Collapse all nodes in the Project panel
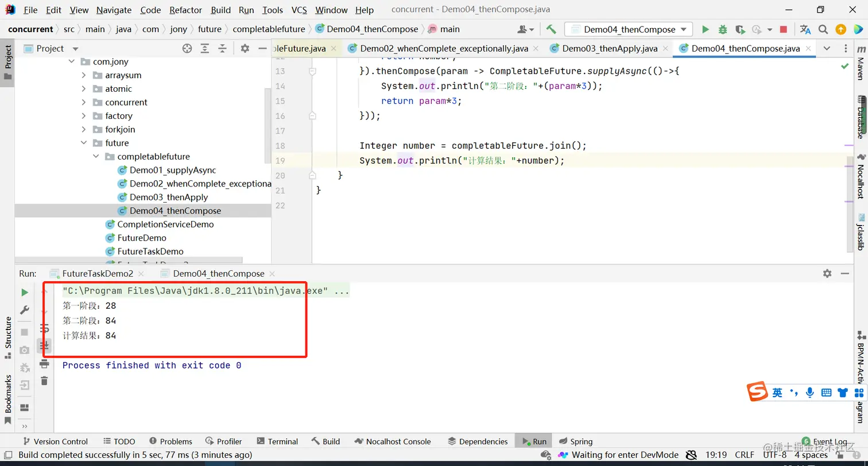The height and width of the screenshot is (466, 868). [222, 49]
